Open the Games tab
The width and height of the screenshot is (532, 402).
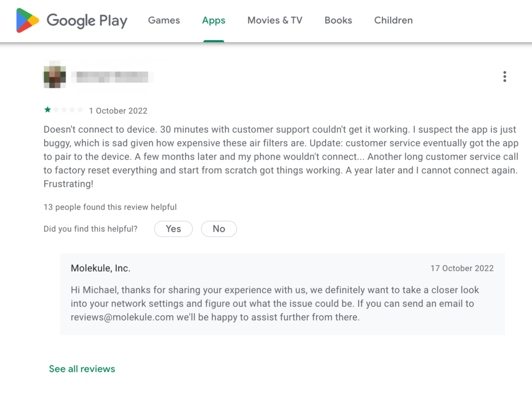(x=164, y=20)
